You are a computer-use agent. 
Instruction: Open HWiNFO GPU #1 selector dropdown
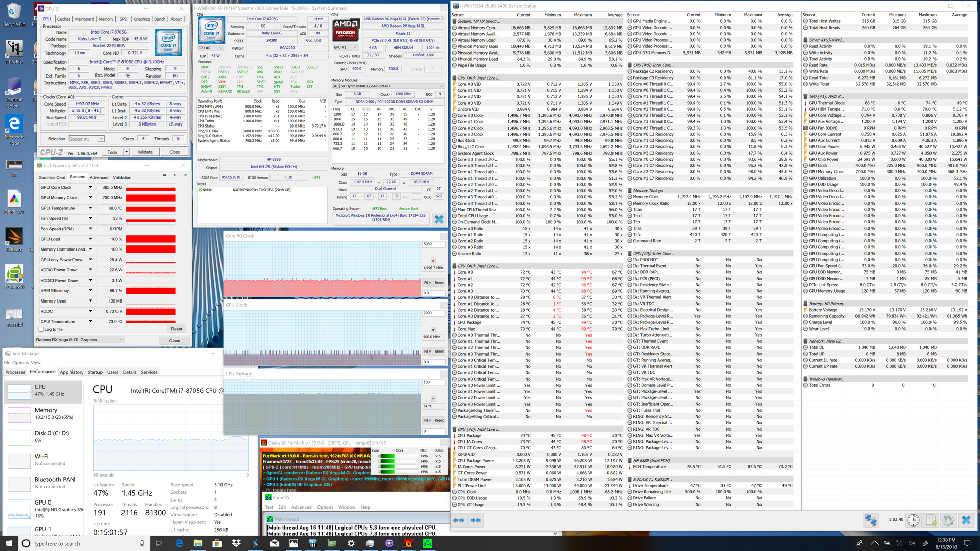tap(346, 48)
